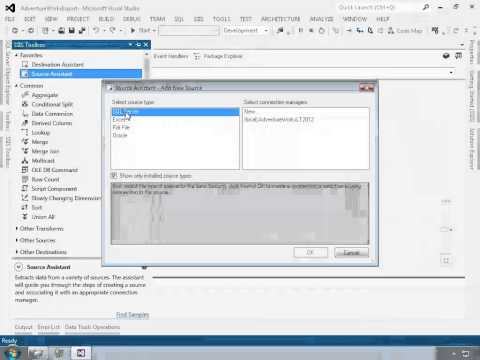
Task: Open Data Tools Operations tab
Action: (x=92, y=327)
